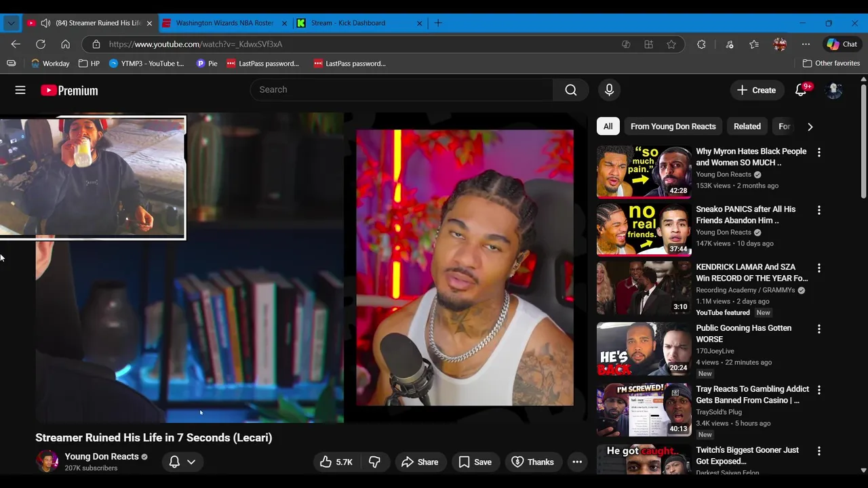Open the HP bookmarks folder
This screenshot has width=868, height=488.
tap(89, 63)
